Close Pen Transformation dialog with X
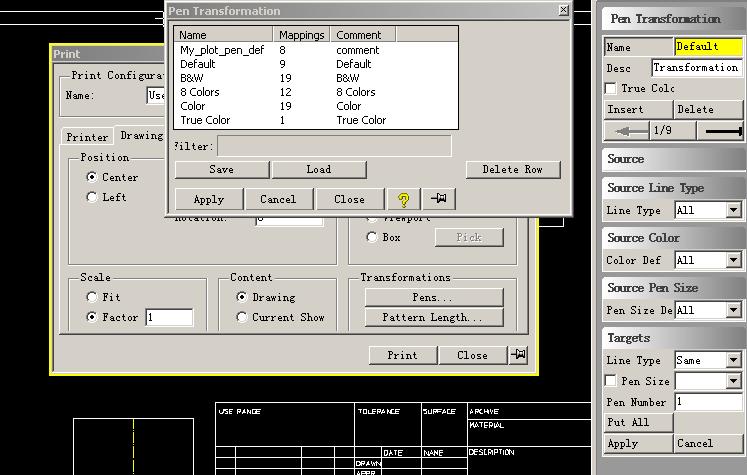Screen dimensions: 747x475 (563, 10)
